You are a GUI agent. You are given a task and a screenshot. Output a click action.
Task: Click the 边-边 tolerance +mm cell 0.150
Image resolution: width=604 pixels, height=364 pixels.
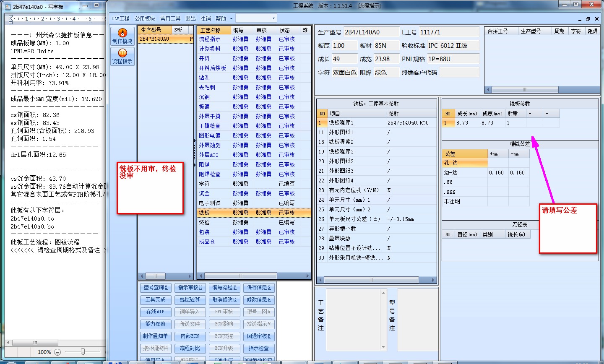(x=498, y=173)
